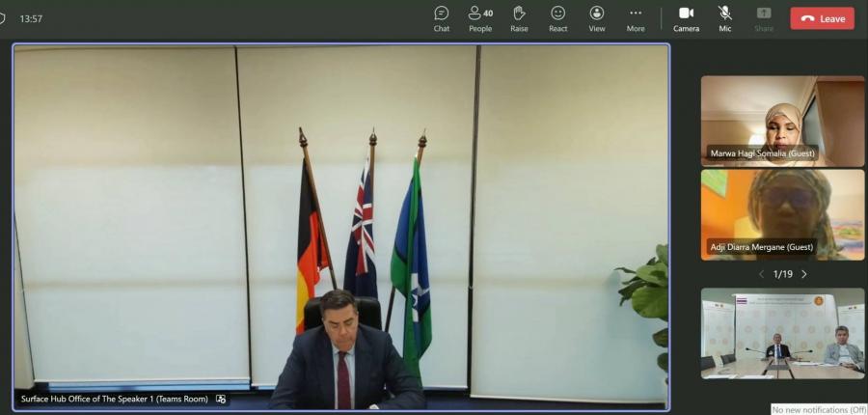Viewport: 868px width, 415px height.
Task: Show the People participant list
Action: (479, 17)
